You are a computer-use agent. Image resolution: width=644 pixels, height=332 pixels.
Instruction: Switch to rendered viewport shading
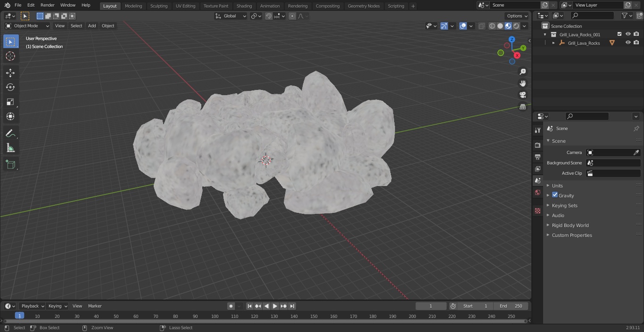tap(516, 26)
